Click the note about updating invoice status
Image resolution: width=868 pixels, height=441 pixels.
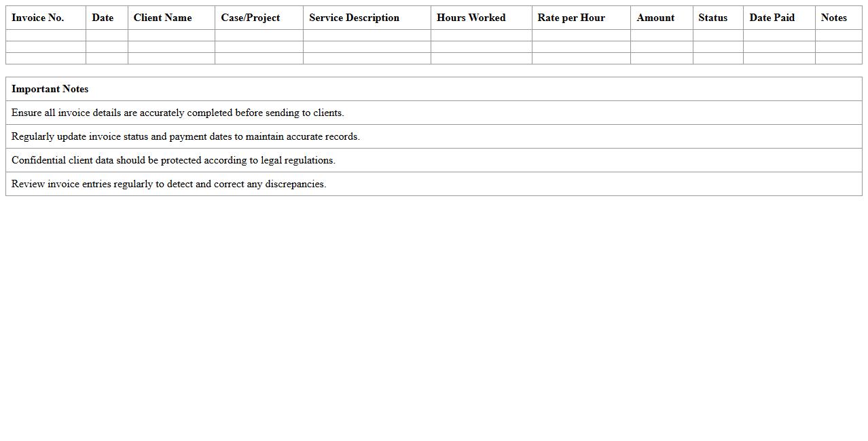185,136
